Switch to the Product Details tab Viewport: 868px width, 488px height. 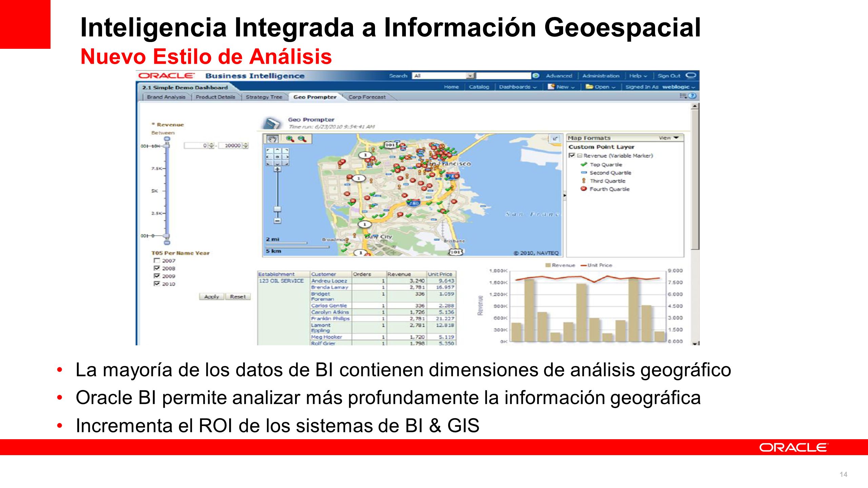215,97
